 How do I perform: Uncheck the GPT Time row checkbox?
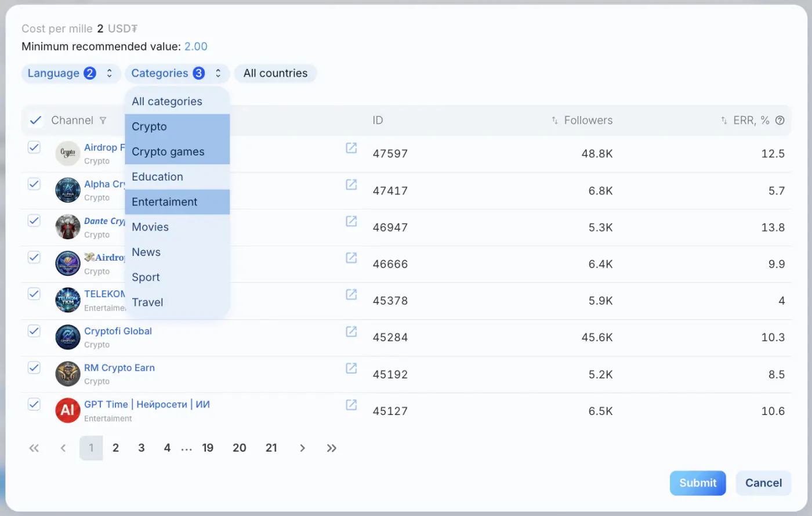click(34, 404)
